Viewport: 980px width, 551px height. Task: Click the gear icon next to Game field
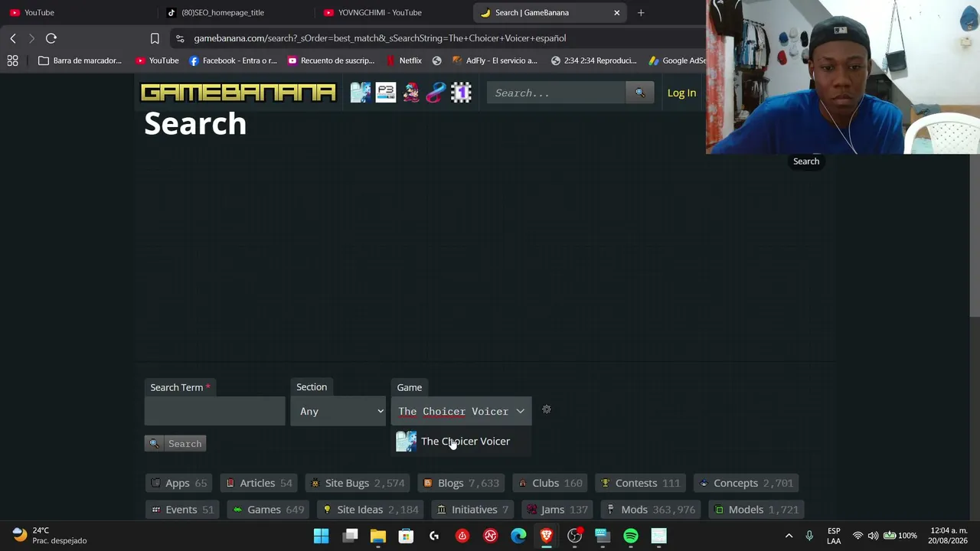pyautogui.click(x=547, y=409)
